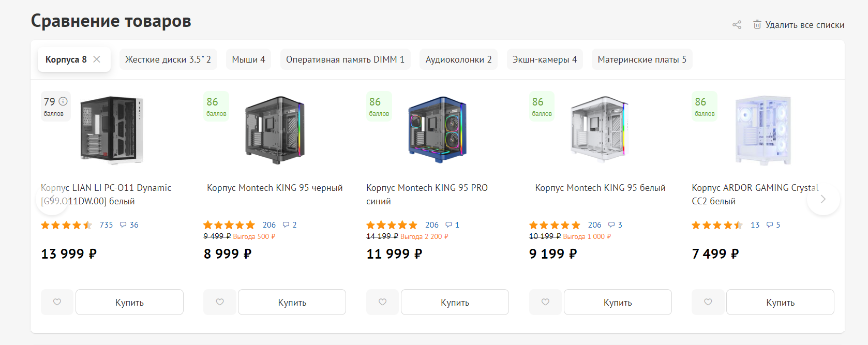Add LIAN LI PC-O11 to favorites
The height and width of the screenshot is (345, 868).
57,302
